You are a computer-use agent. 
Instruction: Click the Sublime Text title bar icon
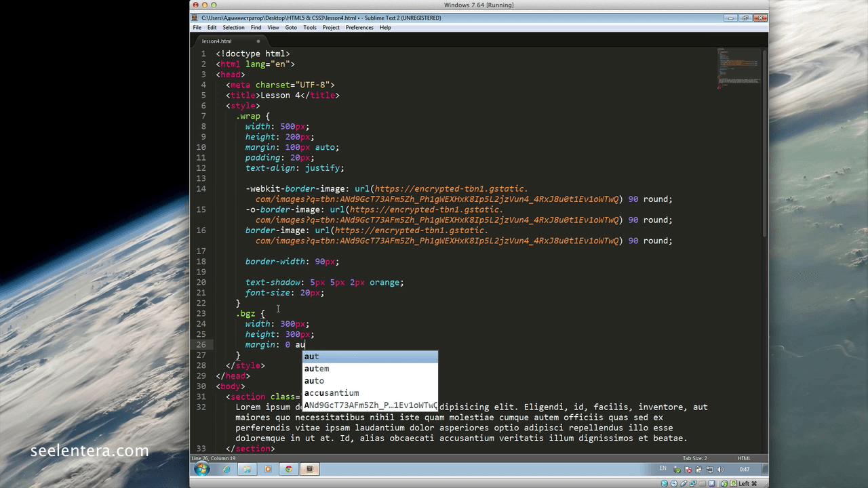pos(195,18)
